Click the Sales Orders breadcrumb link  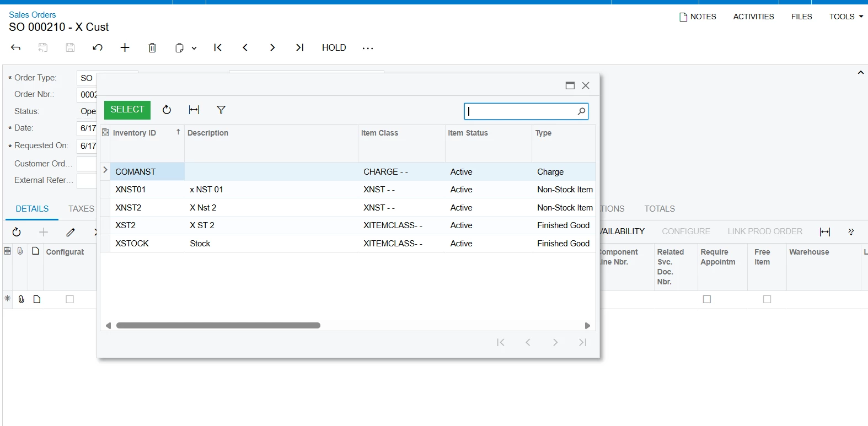32,15
